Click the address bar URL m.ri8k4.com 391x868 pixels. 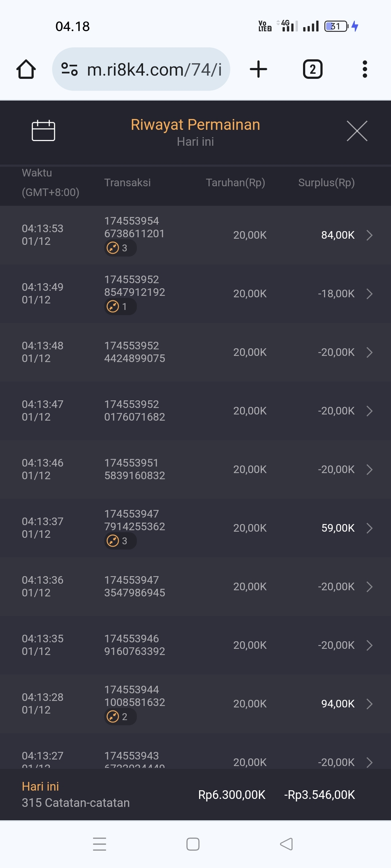[154, 69]
